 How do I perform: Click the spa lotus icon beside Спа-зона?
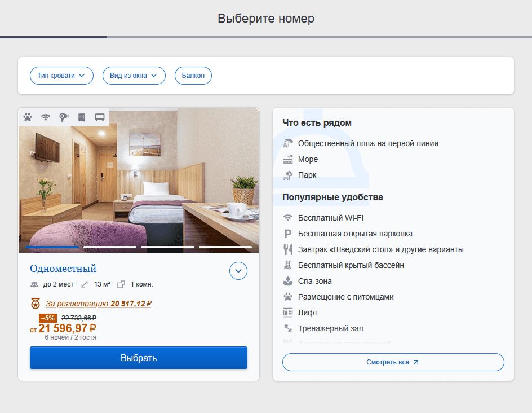pos(288,281)
